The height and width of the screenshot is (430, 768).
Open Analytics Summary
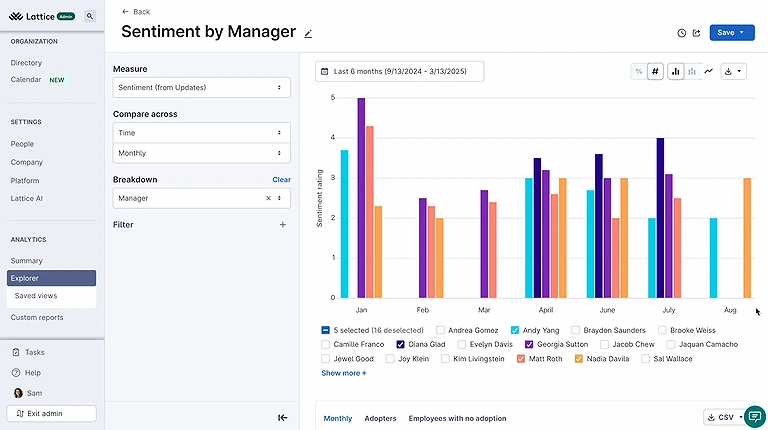coord(26,261)
